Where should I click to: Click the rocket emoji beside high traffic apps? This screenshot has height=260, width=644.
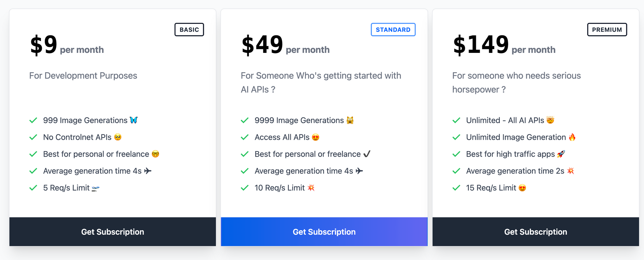[x=561, y=154]
